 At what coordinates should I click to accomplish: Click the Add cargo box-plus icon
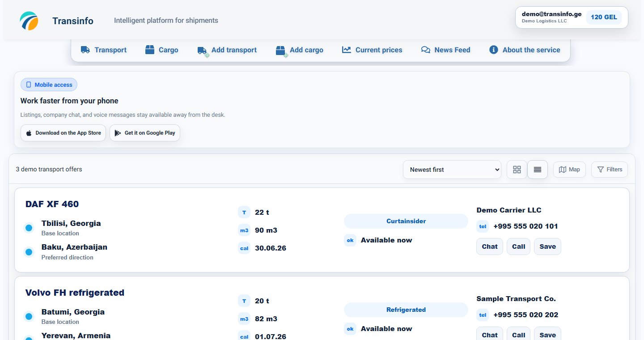(281, 51)
